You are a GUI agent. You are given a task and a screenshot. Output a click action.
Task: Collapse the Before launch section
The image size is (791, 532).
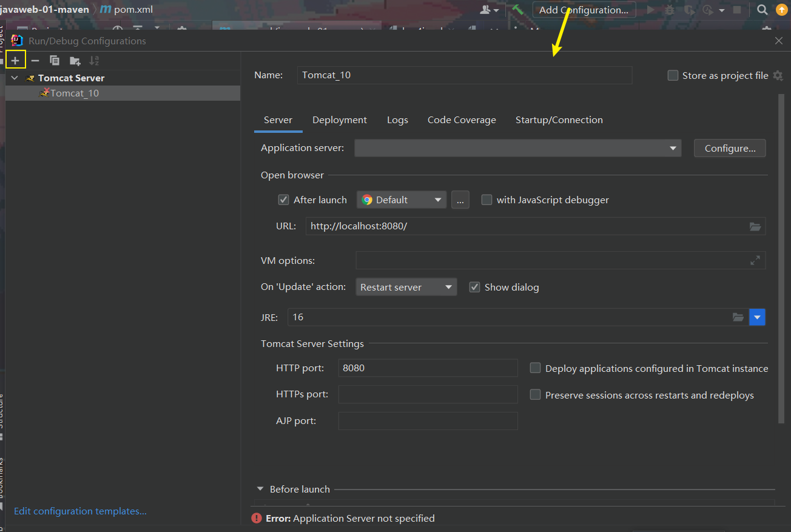pyautogui.click(x=260, y=489)
